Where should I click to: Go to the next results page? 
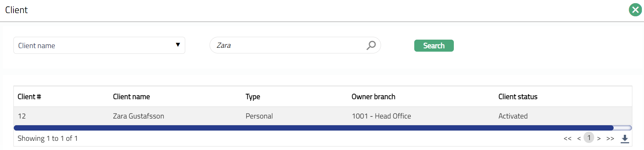(x=599, y=139)
